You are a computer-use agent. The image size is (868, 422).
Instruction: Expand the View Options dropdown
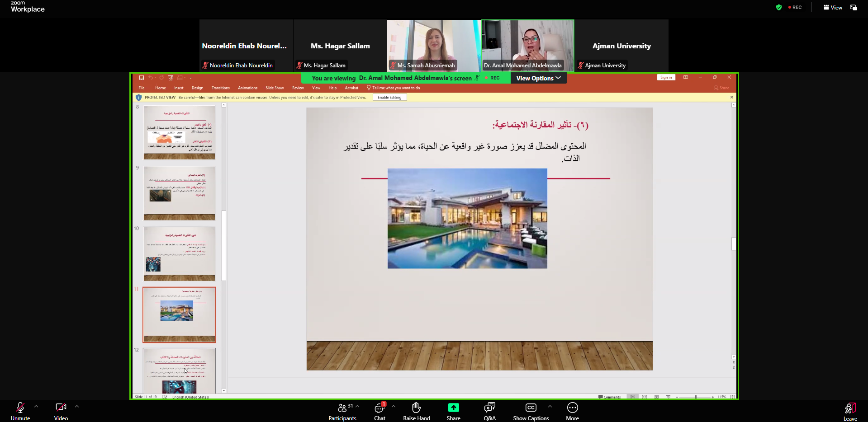pos(538,78)
